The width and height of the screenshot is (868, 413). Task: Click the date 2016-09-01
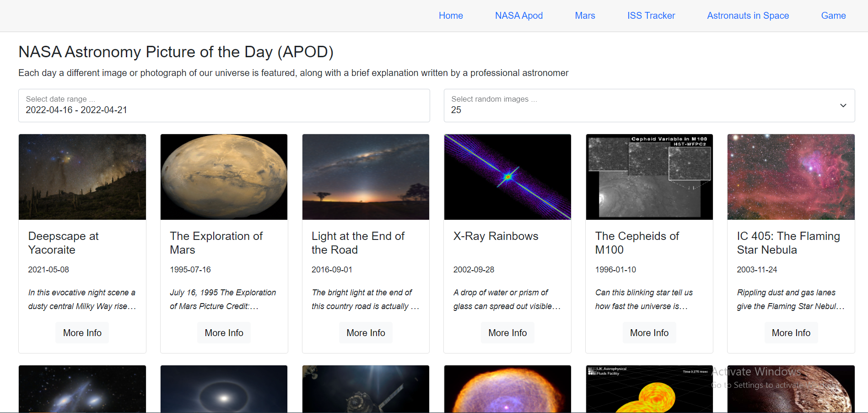click(x=332, y=270)
